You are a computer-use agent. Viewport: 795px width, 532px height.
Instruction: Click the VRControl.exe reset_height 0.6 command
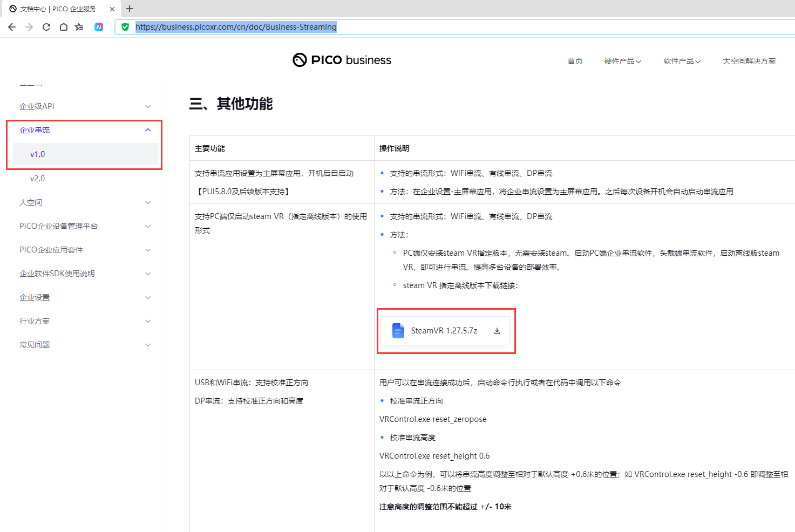tap(434, 456)
